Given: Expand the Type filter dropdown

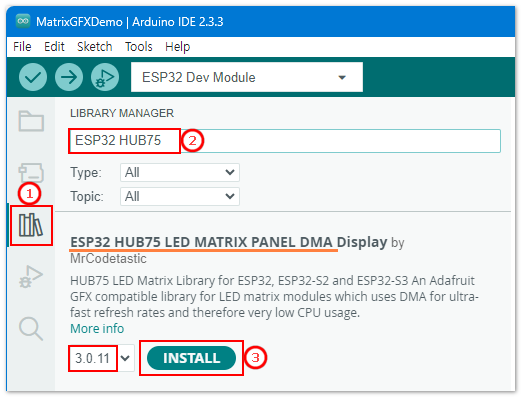Looking at the screenshot, I should point(180,172).
